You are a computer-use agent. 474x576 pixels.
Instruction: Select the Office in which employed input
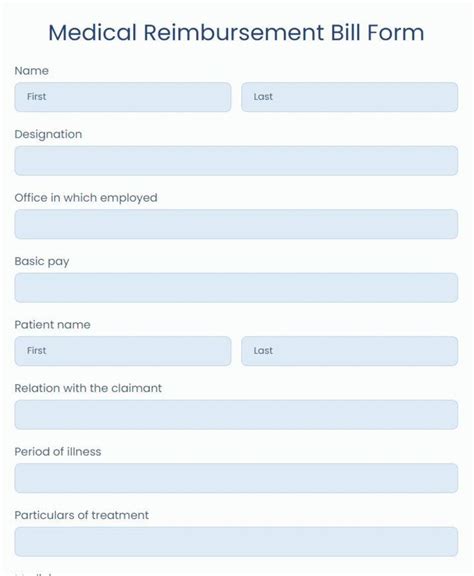pyautogui.click(x=236, y=224)
